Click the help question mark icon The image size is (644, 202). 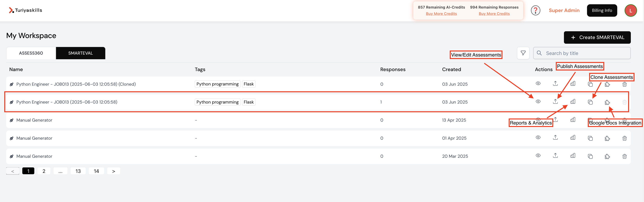(535, 10)
